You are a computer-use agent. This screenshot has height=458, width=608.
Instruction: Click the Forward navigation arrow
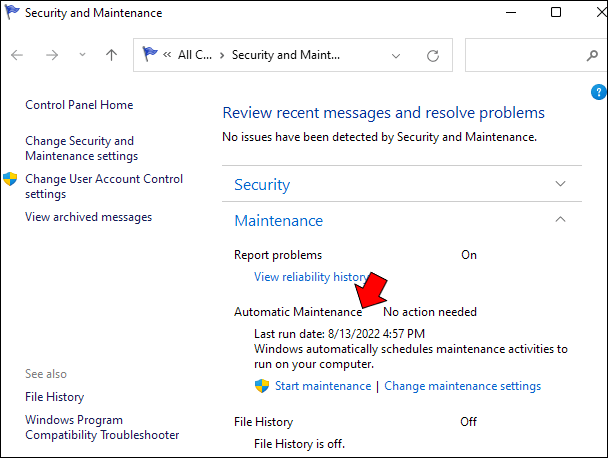click(x=52, y=55)
